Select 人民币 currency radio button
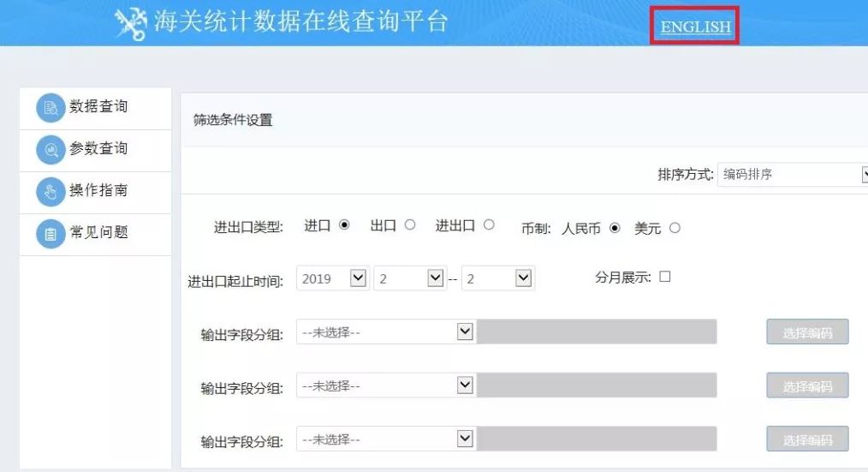This screenshot has height=472, width=868. pos(615,228)
